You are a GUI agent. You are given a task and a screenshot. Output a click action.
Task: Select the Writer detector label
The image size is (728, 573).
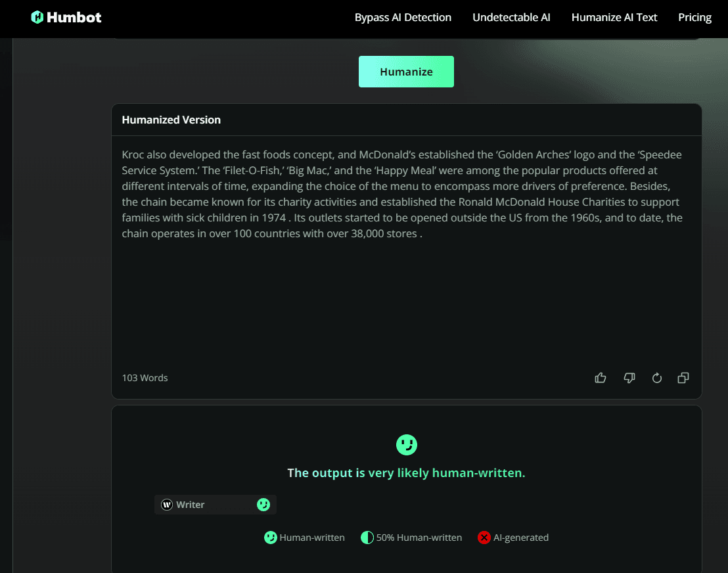click(x=191, y=505)
